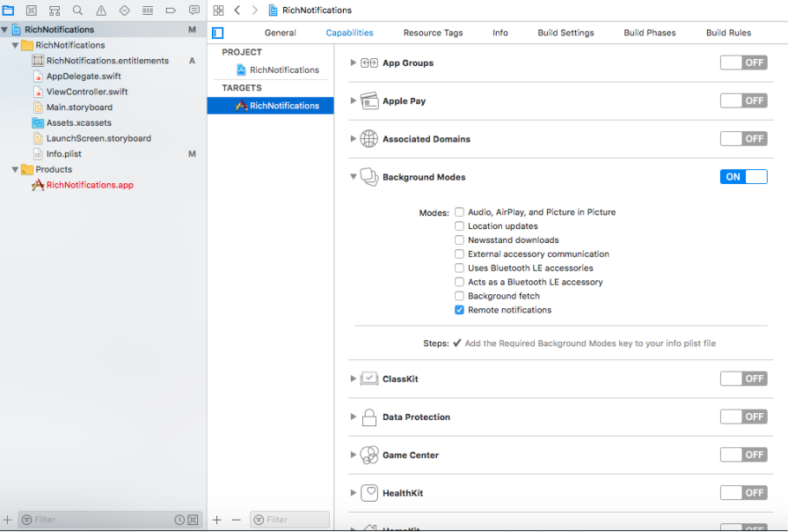Image resolution: width=799 pixels, height=532 pixels.
Task: Turn on the ClassKit switch
Action: (x=743, y=378)
